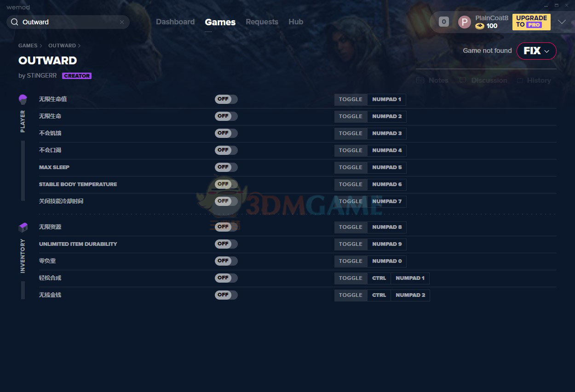Turn on the 不会口渴 toggle

tap(226, 150)
